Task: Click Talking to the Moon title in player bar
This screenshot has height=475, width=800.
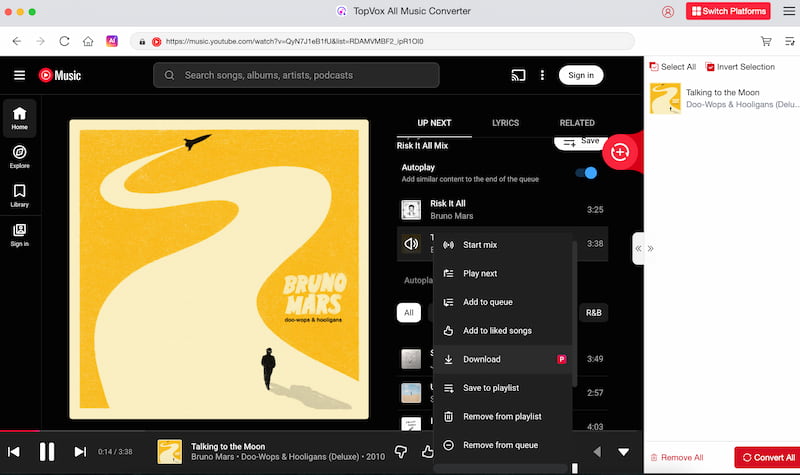Action: click(x=228, y=446)
